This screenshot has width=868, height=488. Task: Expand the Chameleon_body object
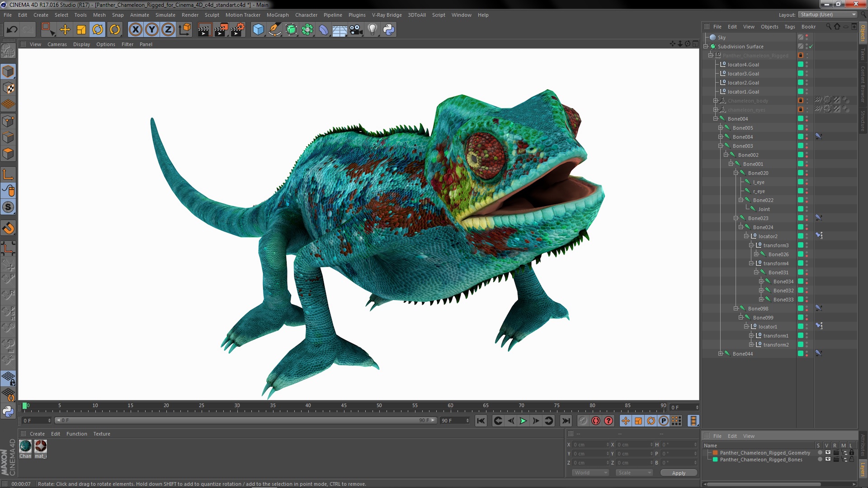[x=716, y=101]
